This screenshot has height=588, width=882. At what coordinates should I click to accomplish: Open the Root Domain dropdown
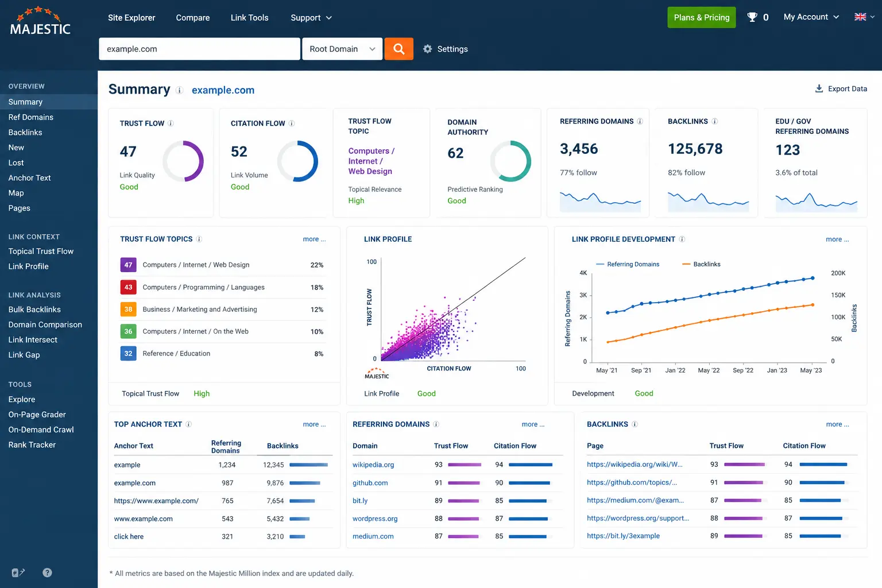pyautogui.click(x=342, y=49)
